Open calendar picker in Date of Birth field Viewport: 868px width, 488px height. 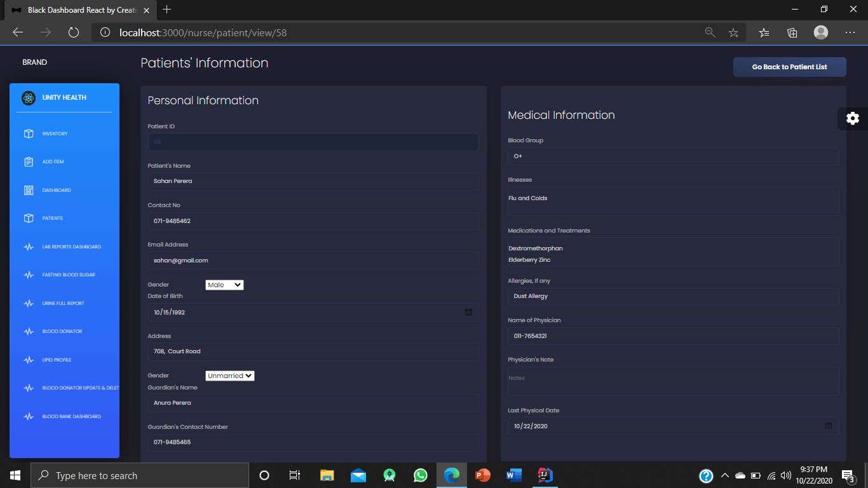click(469, 312)
